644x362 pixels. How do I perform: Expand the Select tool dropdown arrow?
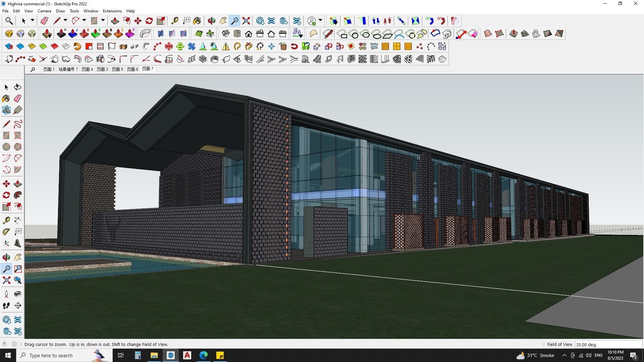click(33, 20)
